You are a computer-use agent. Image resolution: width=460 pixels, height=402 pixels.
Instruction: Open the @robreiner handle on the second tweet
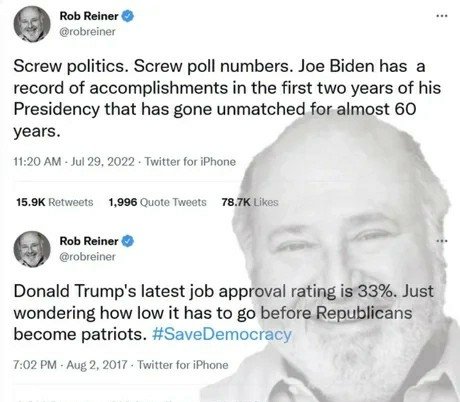87,257
